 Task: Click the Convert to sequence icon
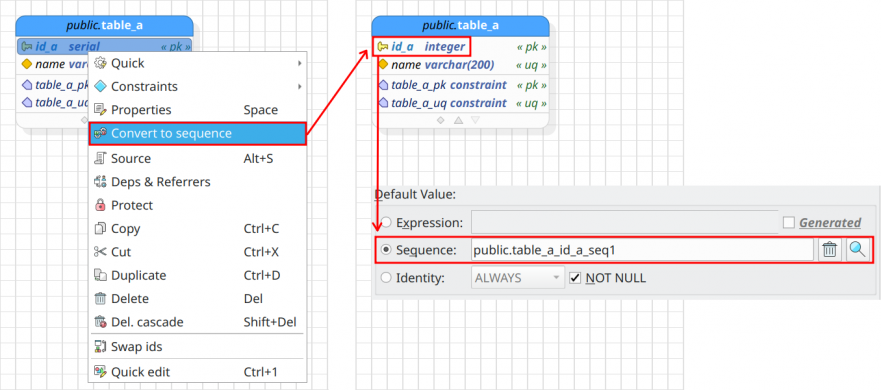click(100, 134)
